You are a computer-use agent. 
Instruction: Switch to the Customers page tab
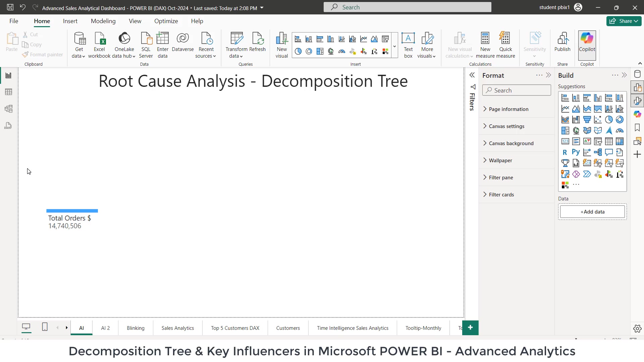[x=288, y=328]
